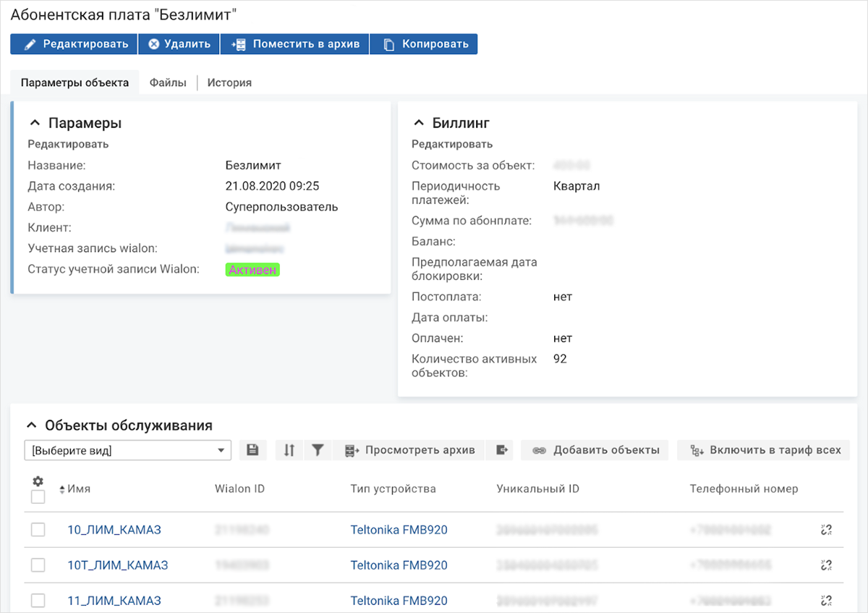
Task: Click the green Активен status badge
Action: click(252, 269)
